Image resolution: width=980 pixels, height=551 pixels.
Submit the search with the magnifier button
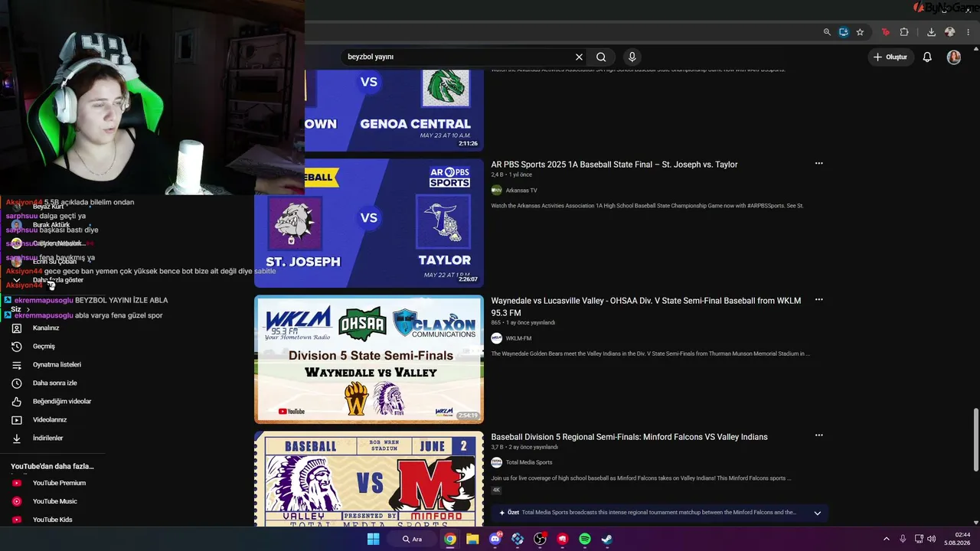(601, 57)
